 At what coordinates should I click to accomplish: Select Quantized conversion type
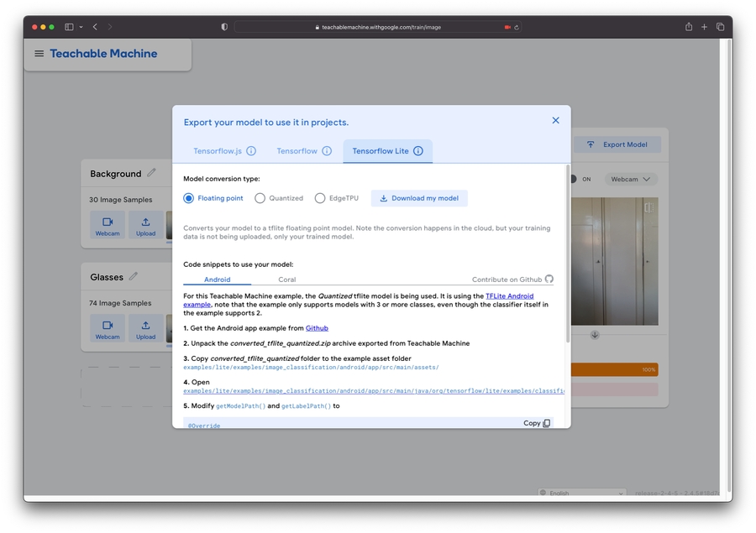click(260, 198)
